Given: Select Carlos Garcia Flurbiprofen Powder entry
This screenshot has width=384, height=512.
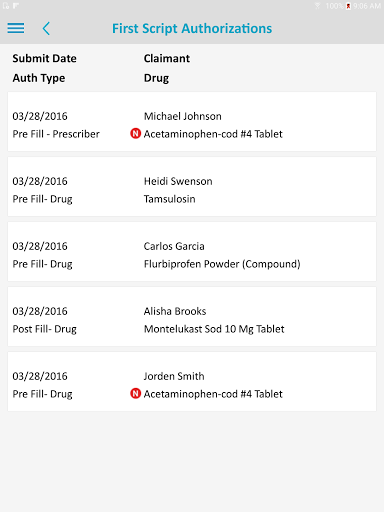Looking at the screenshot, I should click(x=192, y=251).
